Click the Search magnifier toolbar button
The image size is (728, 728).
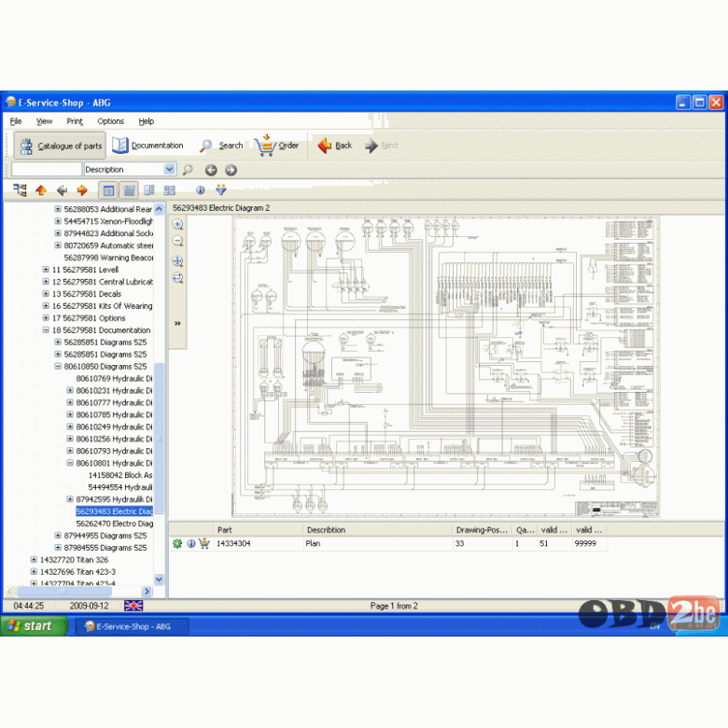click(221, 146)
